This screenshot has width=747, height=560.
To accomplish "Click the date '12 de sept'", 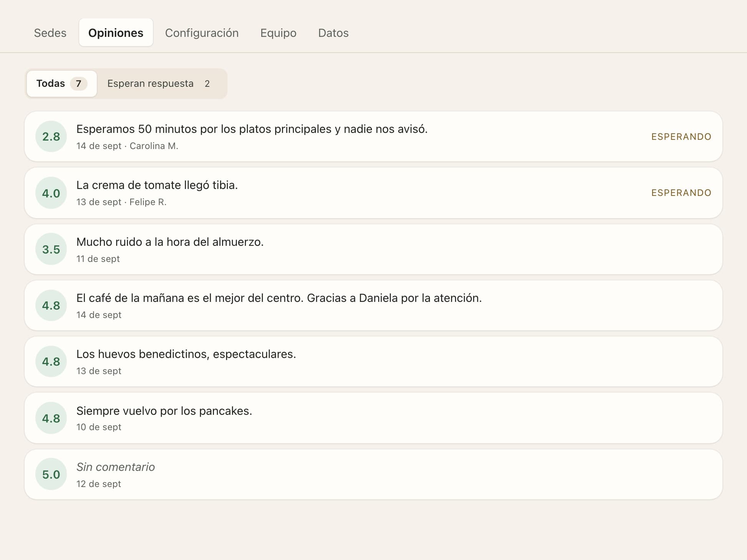I will [x=99, y=484].
